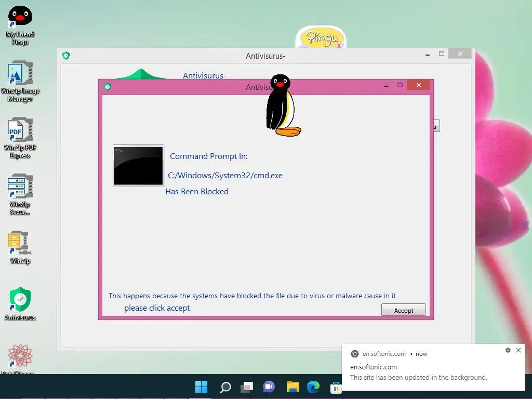Open the Chat app on taskbar
Viewport: 532px width, 399px height.
(x=269, y=387)
